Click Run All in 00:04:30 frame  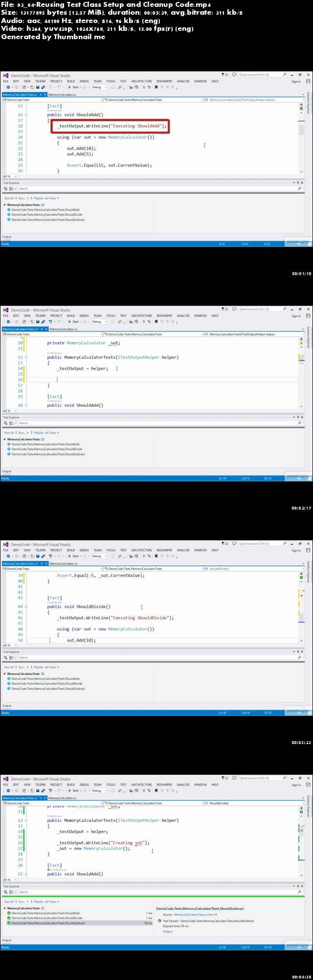click(9, 902)
